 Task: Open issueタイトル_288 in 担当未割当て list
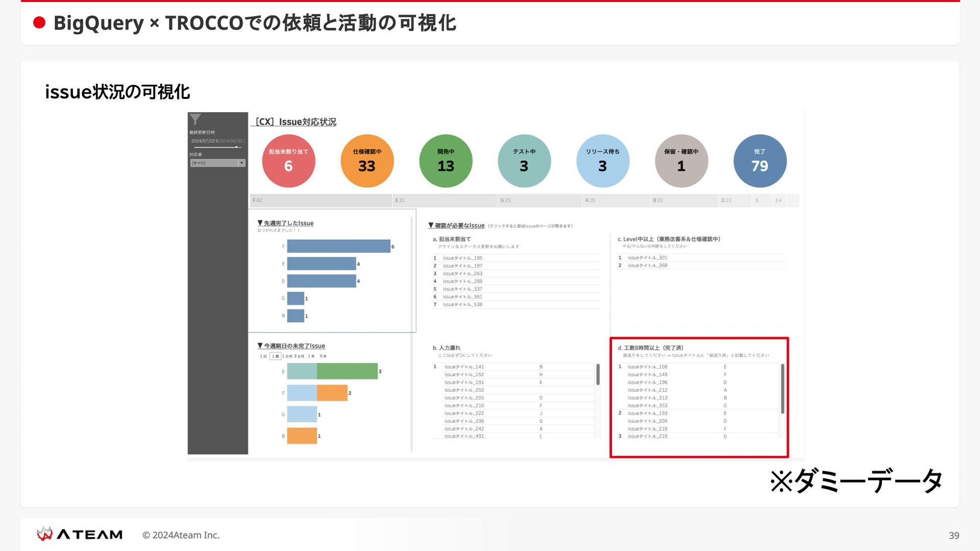pos(462,281)
